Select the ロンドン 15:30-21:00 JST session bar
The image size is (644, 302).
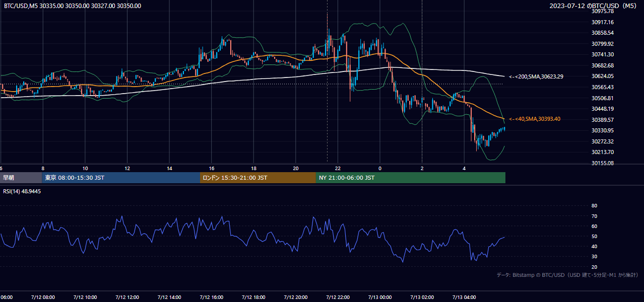[258, 178]
